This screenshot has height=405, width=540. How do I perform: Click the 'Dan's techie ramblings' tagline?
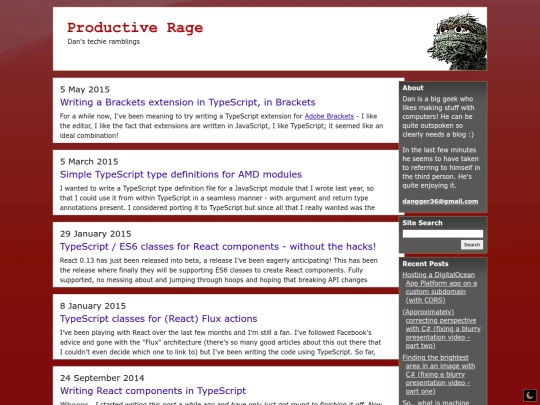tap(104, 42)
